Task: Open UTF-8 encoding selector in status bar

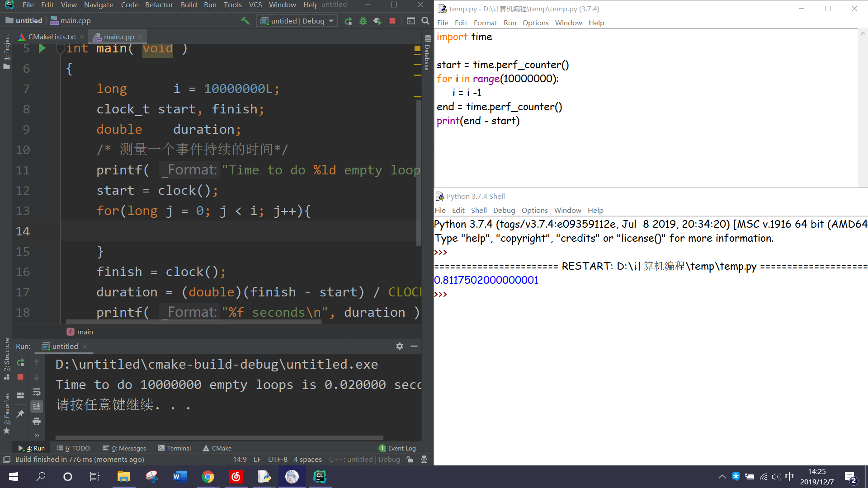Action: [x=278, y=460]
